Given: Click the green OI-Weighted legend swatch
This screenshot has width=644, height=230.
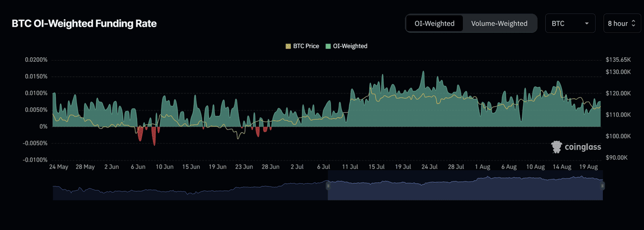Looking at the screenshot, I should click(328, 46).
